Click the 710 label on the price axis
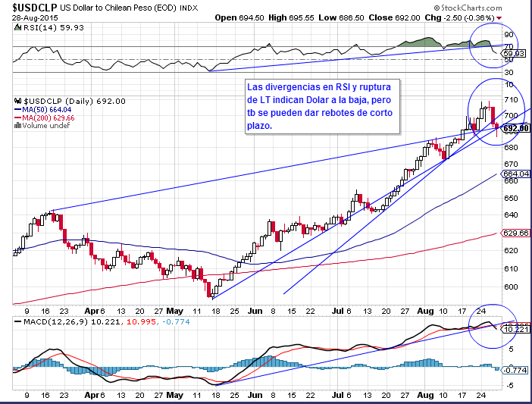This screenshot has width=532, height=404. (511, 100)
